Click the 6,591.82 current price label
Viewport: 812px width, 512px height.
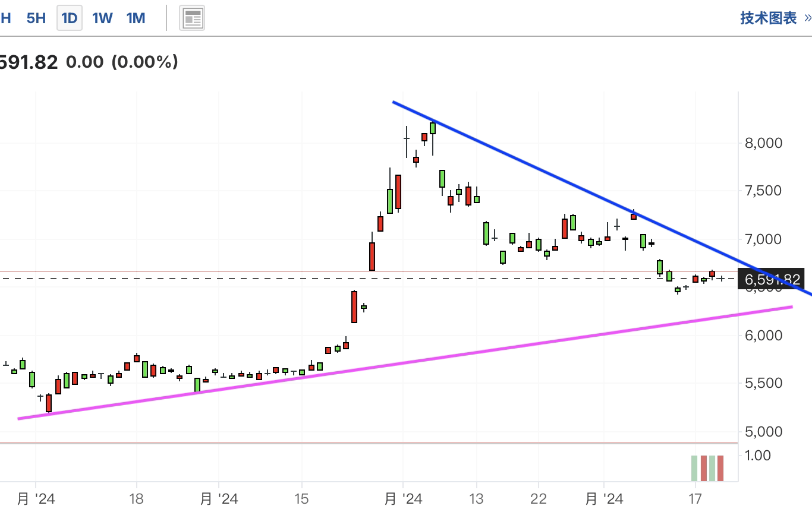click(x=772, y=279)
